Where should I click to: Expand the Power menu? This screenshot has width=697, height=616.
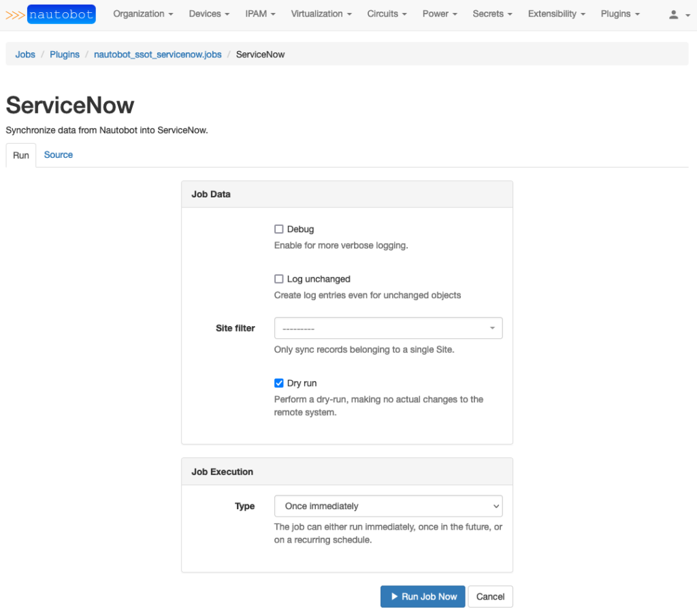[440, 14]
